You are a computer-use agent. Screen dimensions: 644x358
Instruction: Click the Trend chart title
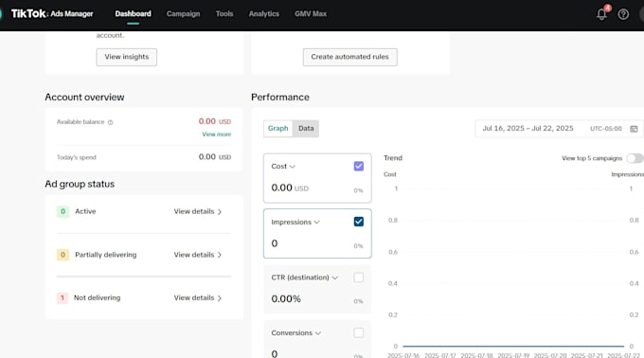pos(393,158)
